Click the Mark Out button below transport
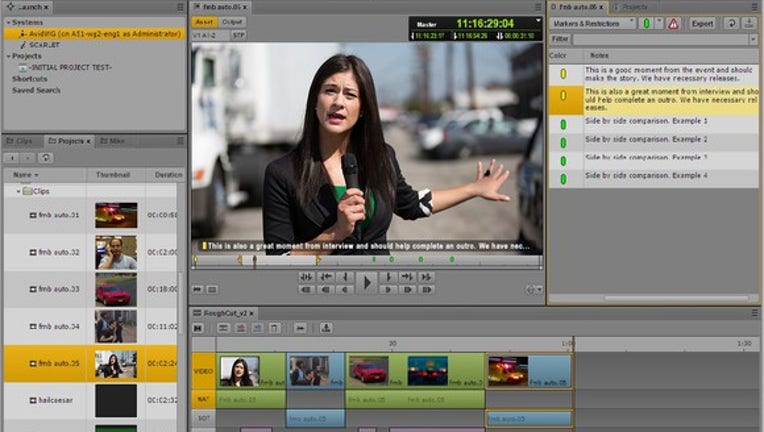Viewport: 764px width, 432px height. (x=388, y=277)
